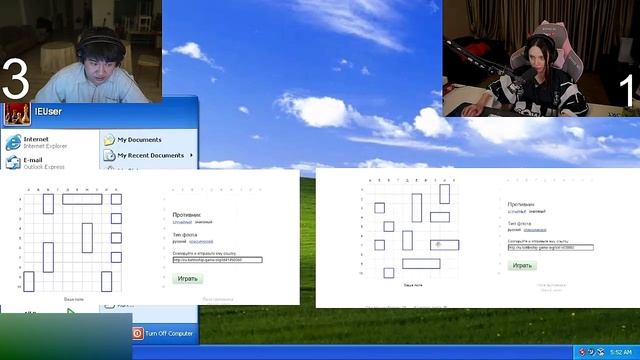Click the red Turn Off Computer icon
This screenshot has width=640, height=360.
pos(138,333)
